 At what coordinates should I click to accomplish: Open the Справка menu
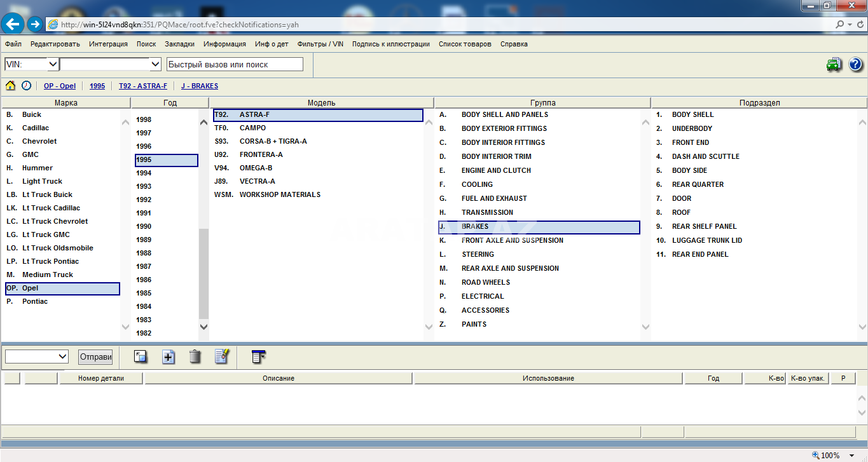[514, 44]
